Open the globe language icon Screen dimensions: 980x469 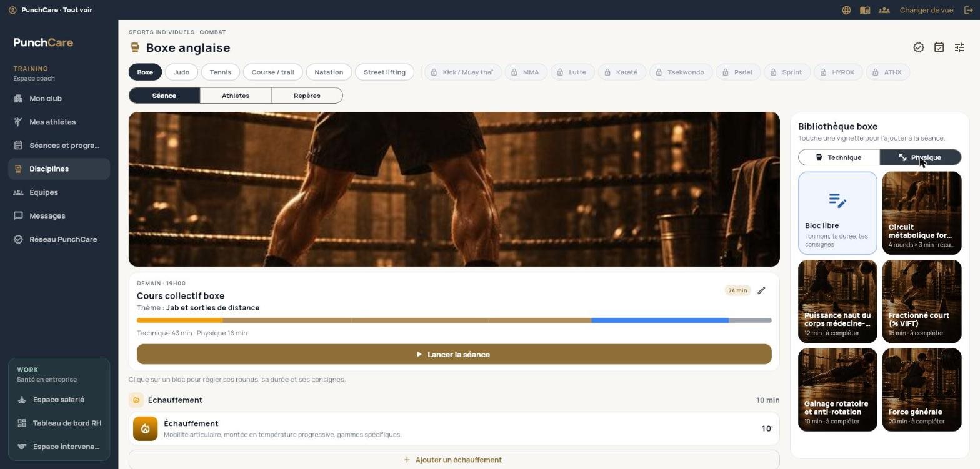click(846, 10)
